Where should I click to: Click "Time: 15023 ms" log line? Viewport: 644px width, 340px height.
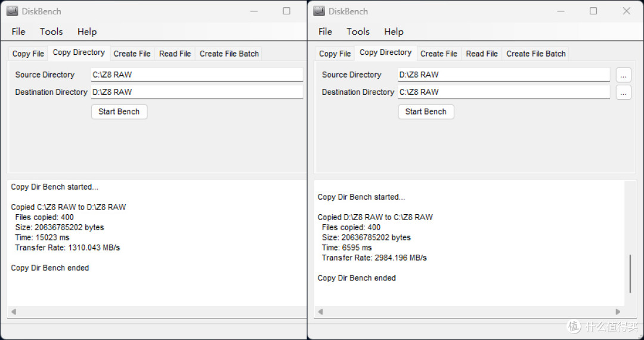(42, 237)
